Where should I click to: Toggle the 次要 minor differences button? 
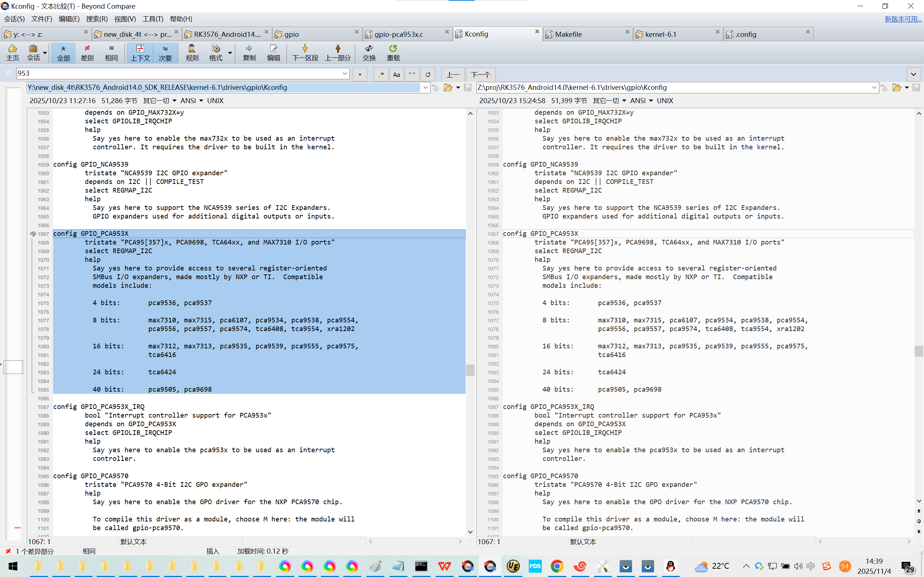pyautogui.click(x=165, y=52)
